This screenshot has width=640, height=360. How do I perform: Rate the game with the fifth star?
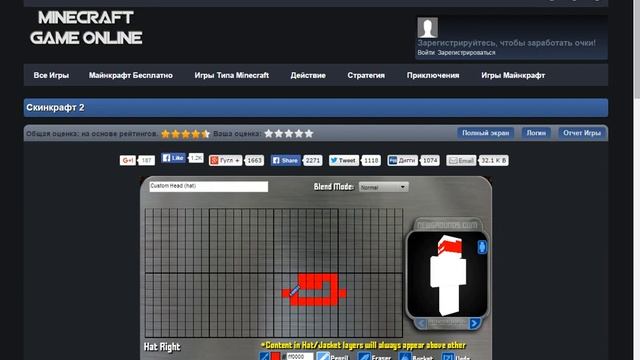tap(309, 133)
